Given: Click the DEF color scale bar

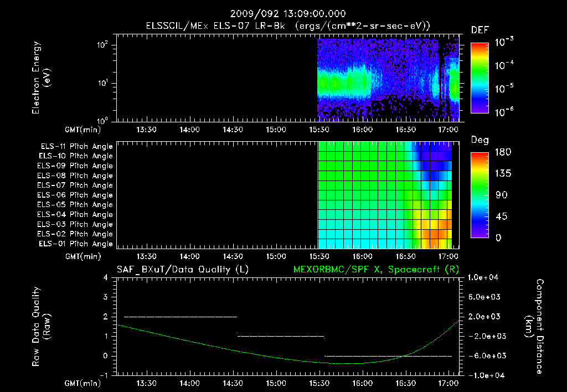Looking at the screenshot, I should click(480, 78).
